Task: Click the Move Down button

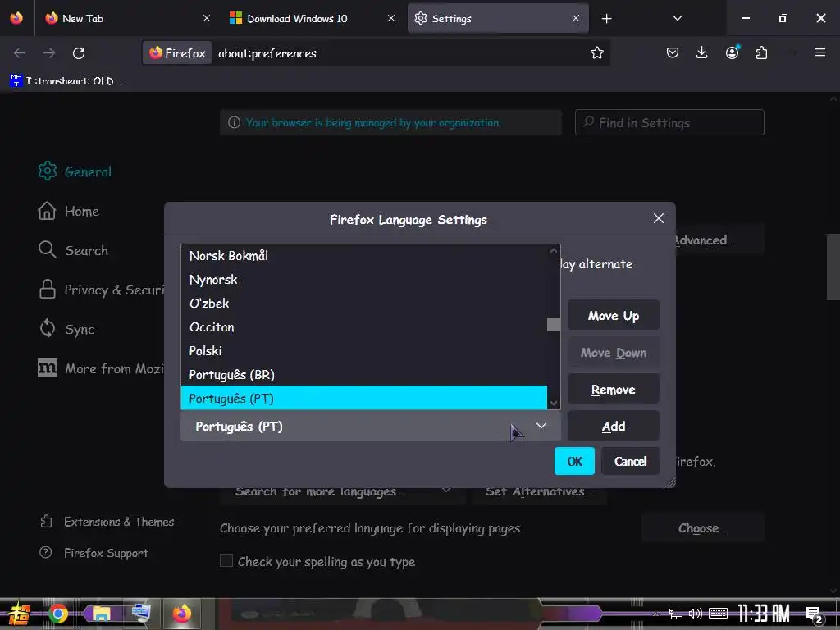Action: click(614, 353)
